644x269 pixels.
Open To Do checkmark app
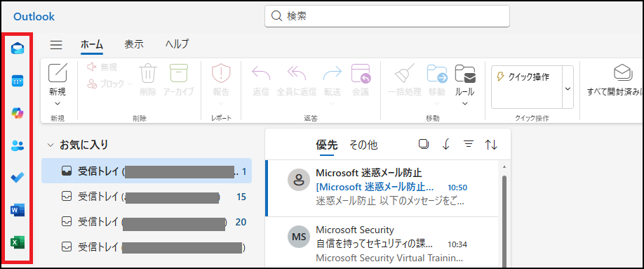click(18, 178)
